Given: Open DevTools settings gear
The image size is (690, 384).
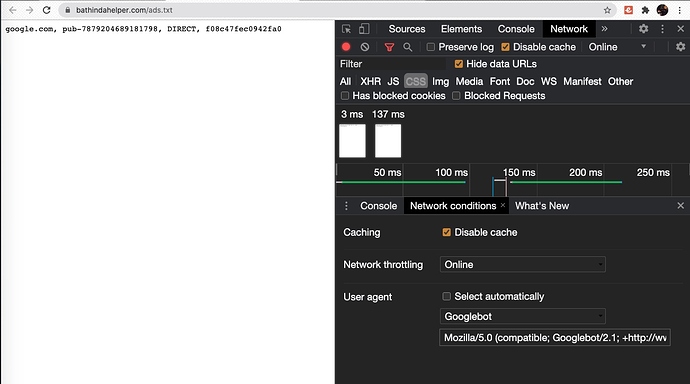Looking at the screenshot, I should coord(643,29).
